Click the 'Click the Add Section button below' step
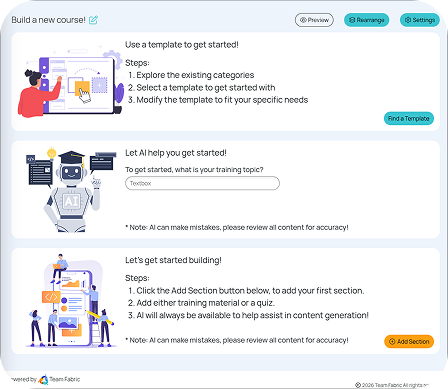 point(250,291)
